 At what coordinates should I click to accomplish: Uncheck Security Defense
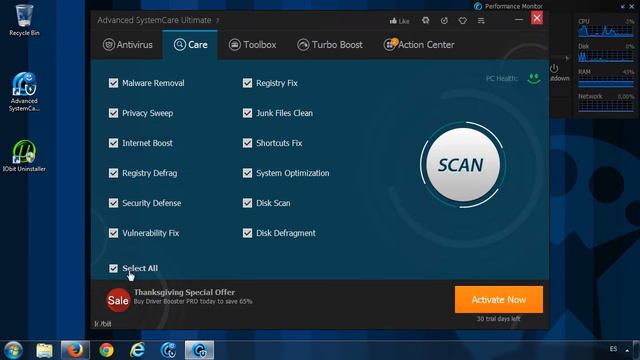(113, 203)
